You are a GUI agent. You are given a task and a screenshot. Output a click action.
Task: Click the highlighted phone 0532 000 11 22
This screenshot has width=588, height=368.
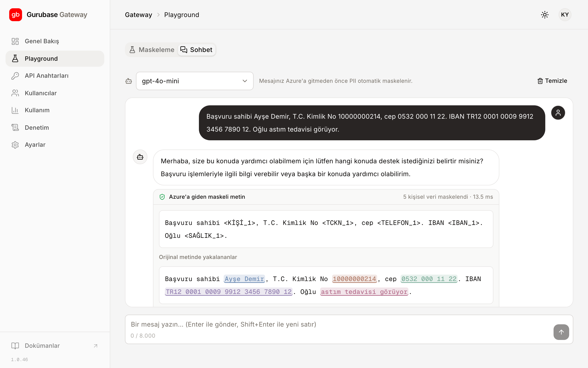(429, 279)
